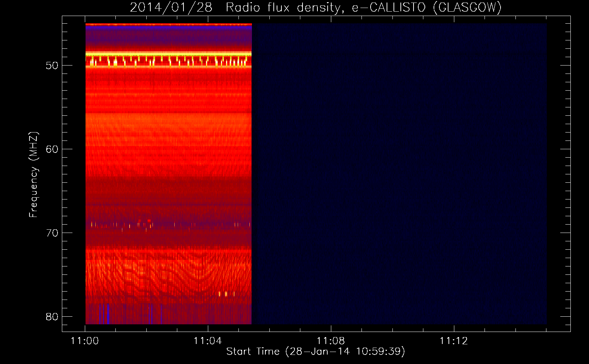Click the 80 MHz frequency tick label

point(52,317)
